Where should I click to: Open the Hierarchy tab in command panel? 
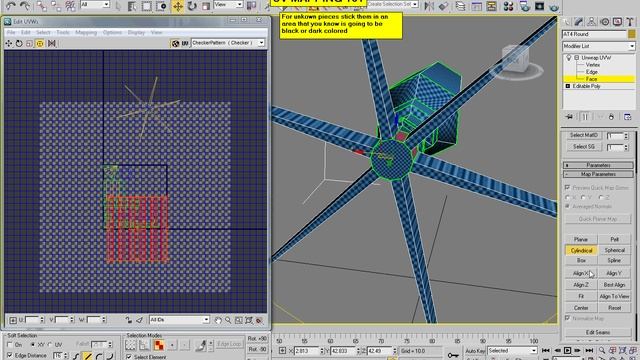click(x=591, y=22)
